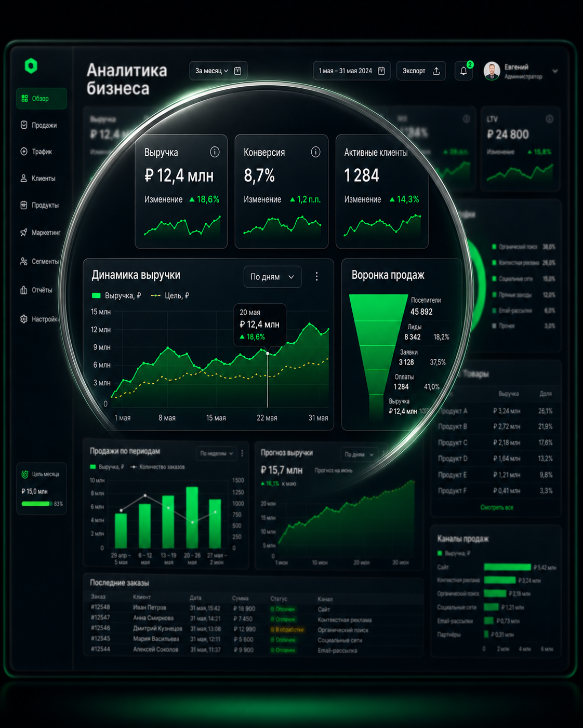The width and height of the screenshot is (583, 728).
Task: Click Продукт F row in Товары table
Action: tap(496, 491)
